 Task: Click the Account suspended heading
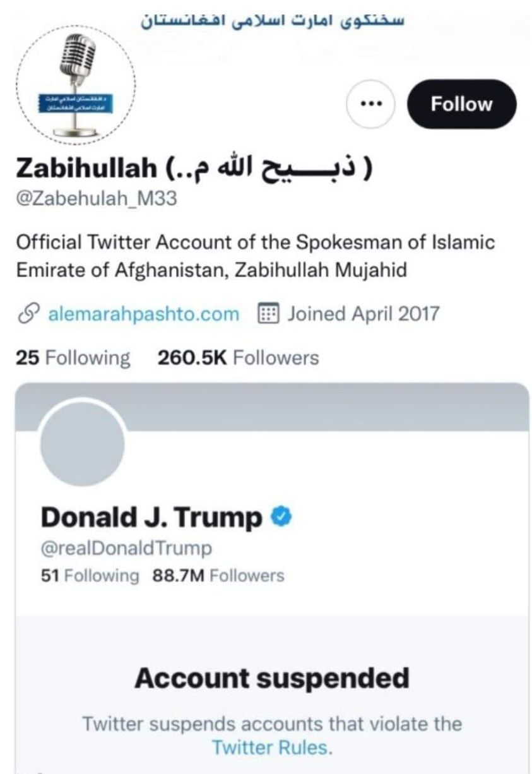click(272, 679)
